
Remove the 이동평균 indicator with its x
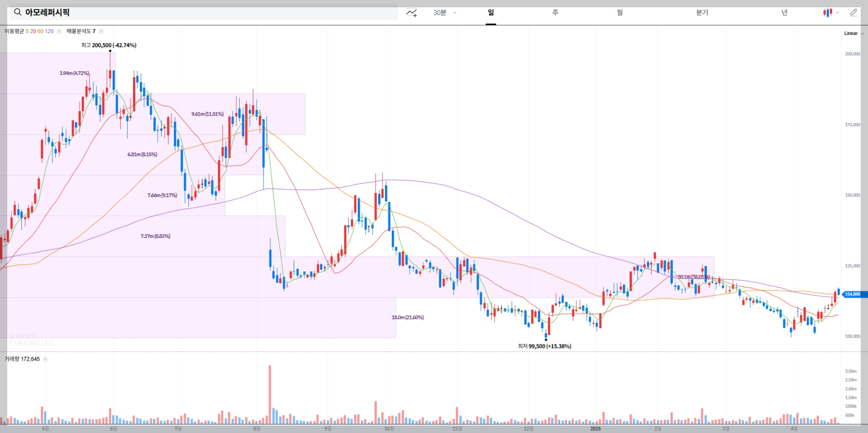[59, 31]
